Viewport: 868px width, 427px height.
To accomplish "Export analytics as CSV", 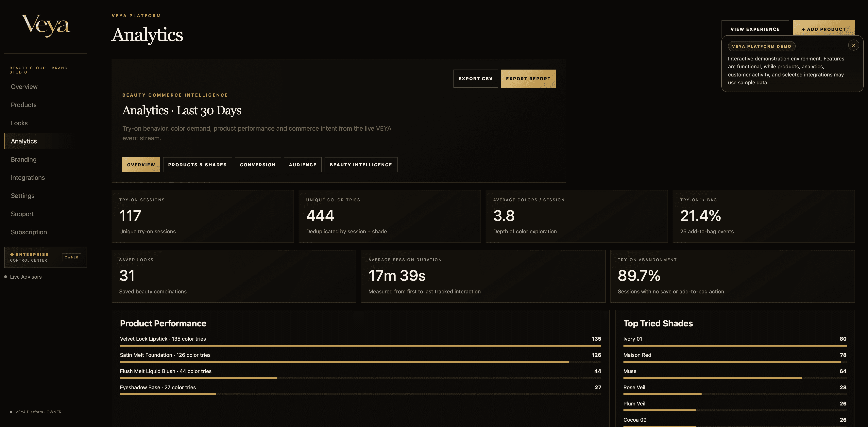I will click(x=475, y=79).
